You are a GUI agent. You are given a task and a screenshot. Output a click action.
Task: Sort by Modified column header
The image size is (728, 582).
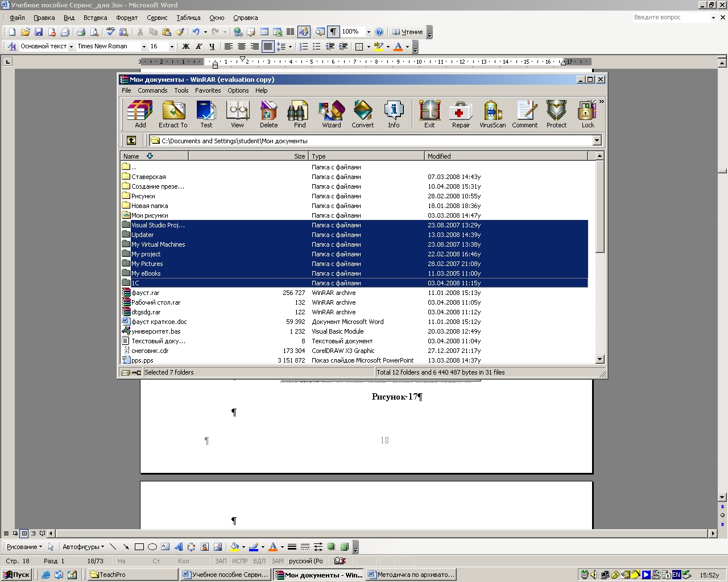pos(506,156)
